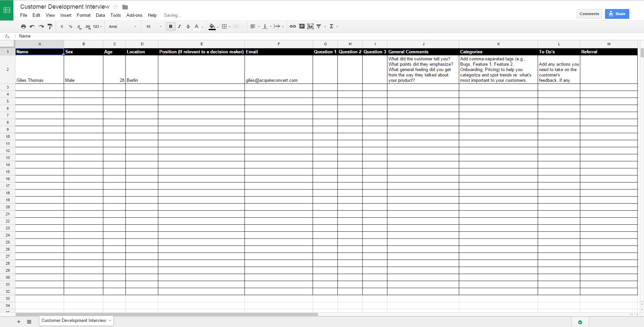Image resolution: width=644 pixels, height=327 pixels.
Task: Open the font size dropdown
Action: pyautogui.click(x=153, y=26)
